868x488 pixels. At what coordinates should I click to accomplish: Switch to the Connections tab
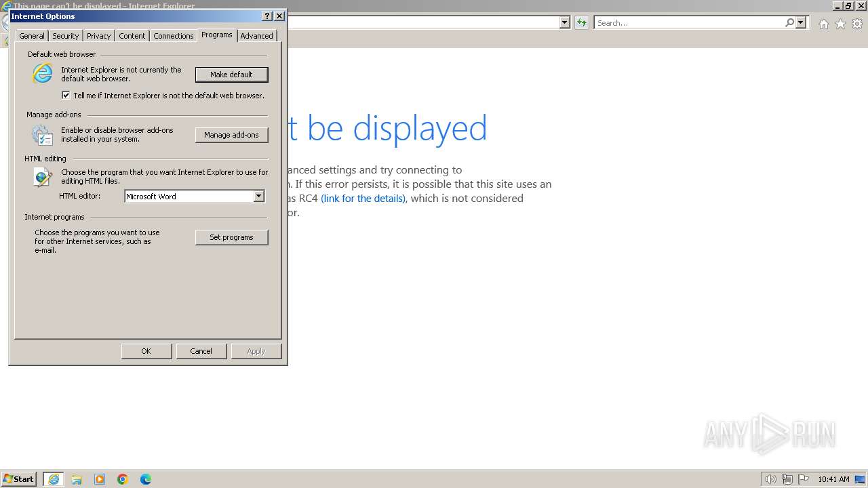[x=174, y=36]
